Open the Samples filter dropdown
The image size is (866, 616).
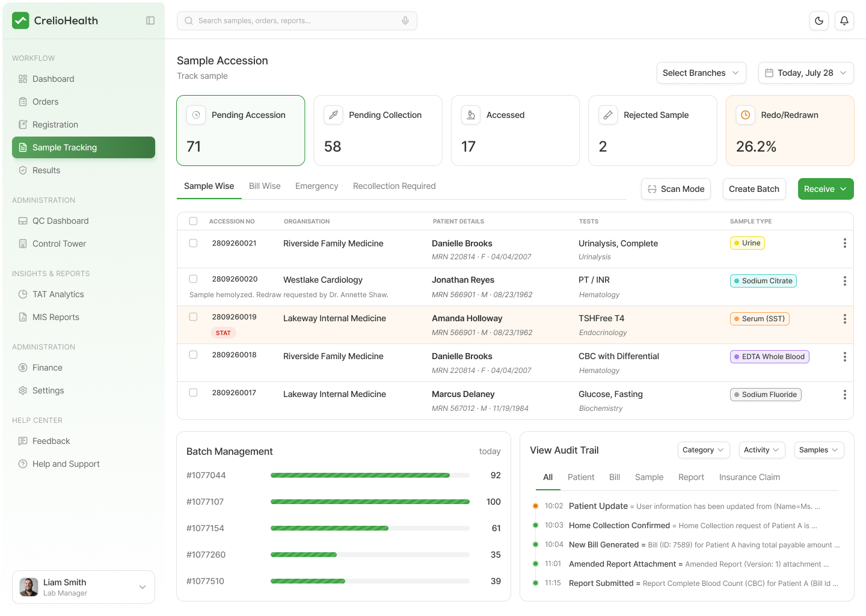[819, 450]
